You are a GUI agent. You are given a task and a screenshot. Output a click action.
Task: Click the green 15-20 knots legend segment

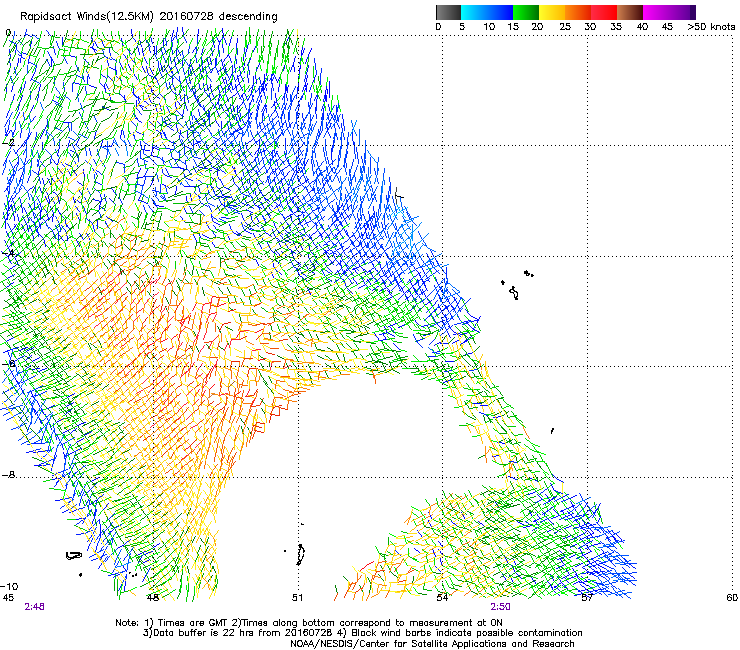[526, 12]
